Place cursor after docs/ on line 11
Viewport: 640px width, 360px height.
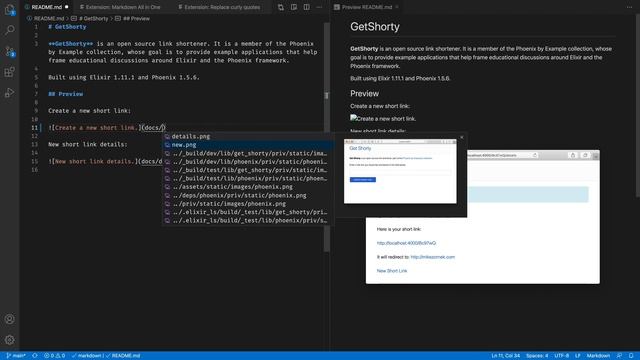point(162,128)
